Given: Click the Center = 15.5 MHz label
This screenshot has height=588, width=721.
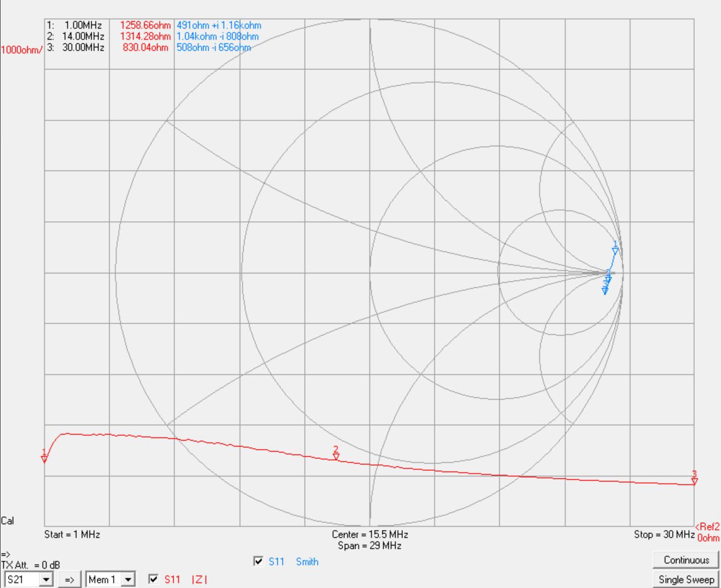Looking at the screenshot, I should (x=370, y=535).
